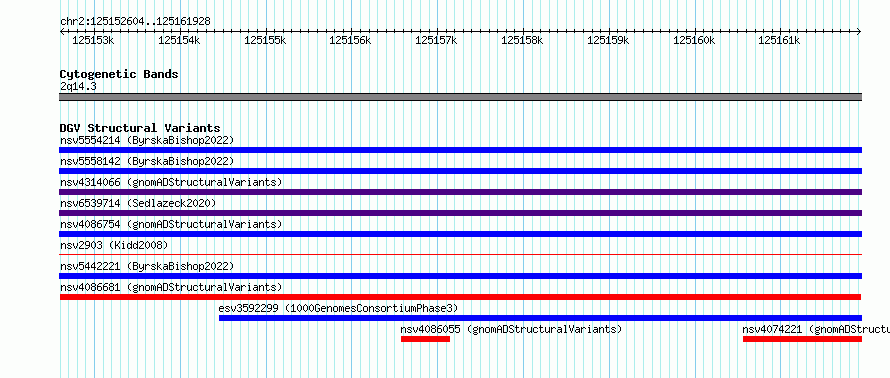Select the gray 2q14.3 cytoband bar
This screenshot has height=378, width=890.
click(460, 97)
